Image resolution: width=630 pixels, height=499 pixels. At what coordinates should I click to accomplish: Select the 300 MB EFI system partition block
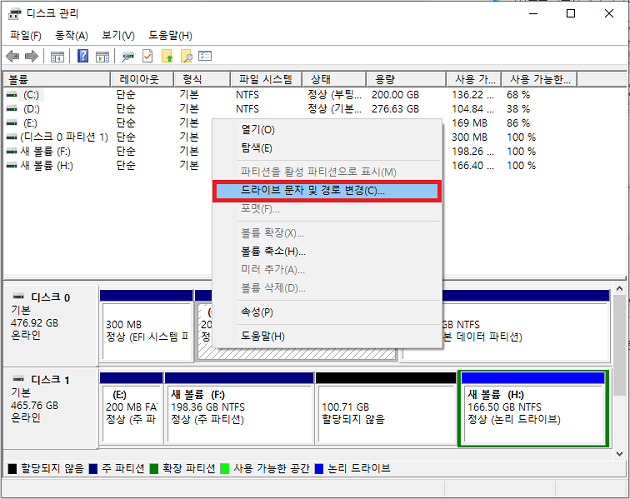click(147, 326)
